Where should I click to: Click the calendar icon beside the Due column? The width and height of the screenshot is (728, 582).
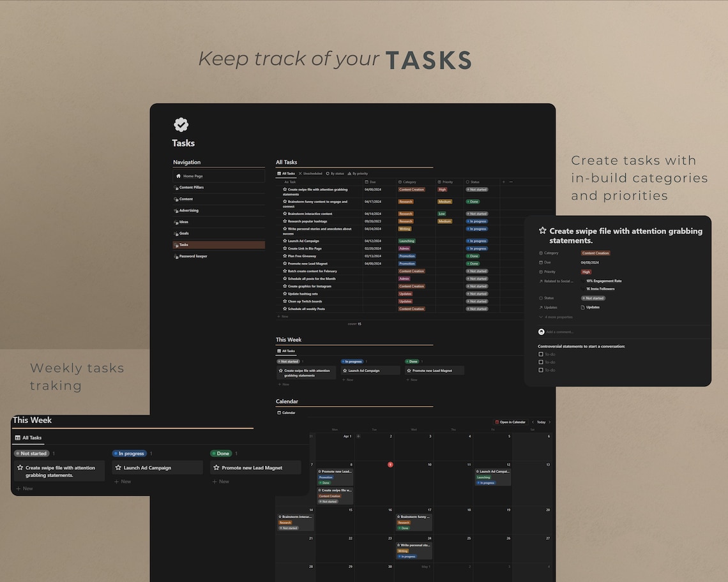(x=366, y=182)
